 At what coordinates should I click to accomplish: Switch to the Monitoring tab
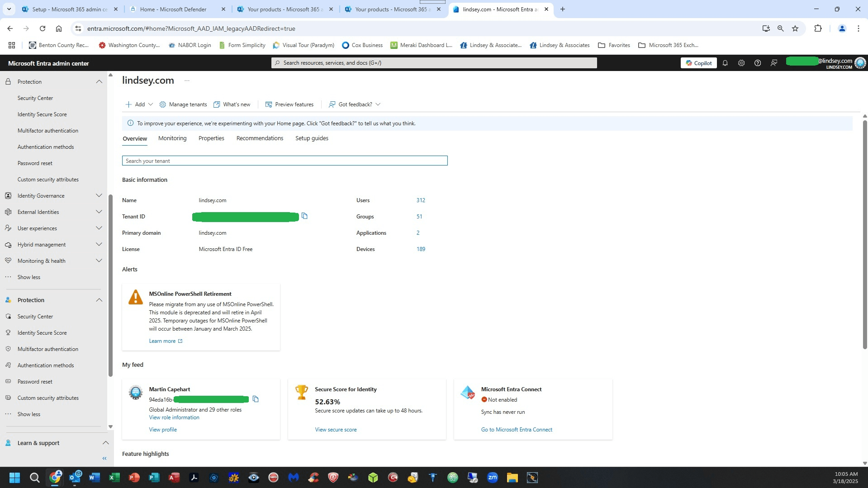pos(172,138)
